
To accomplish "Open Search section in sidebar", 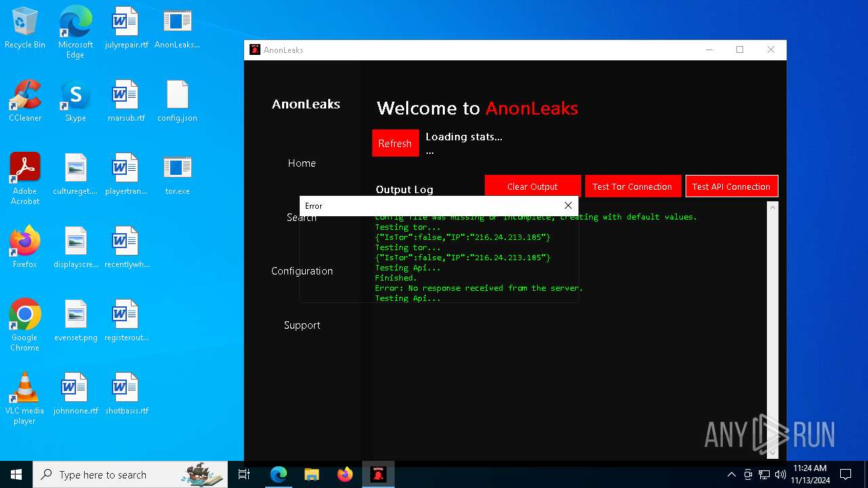I will tap(302, 217).
